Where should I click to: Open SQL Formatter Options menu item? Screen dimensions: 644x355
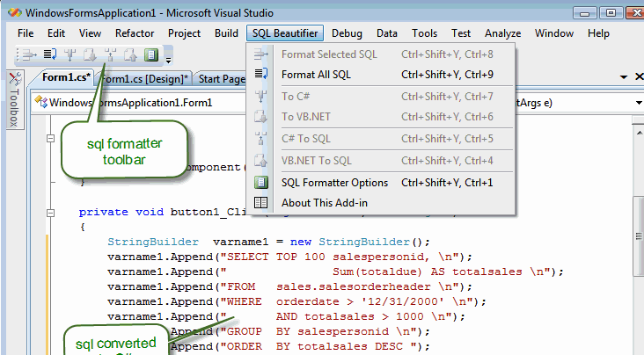coord(381,183)
